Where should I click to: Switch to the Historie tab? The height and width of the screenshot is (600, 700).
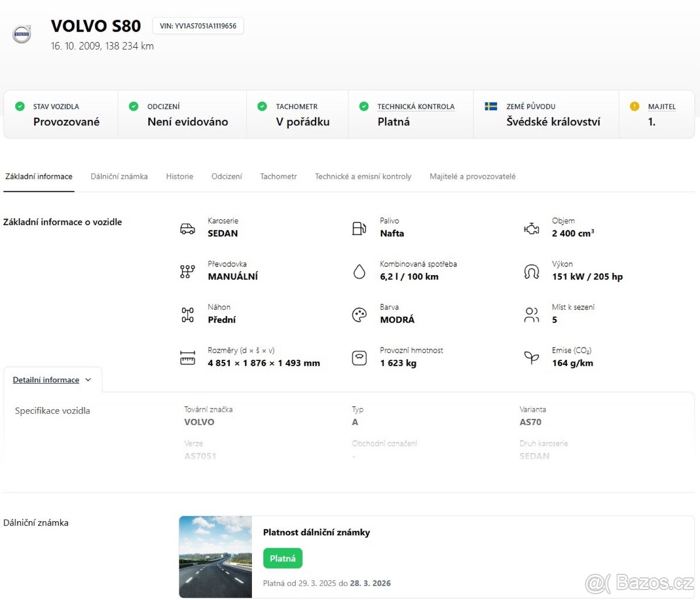179,176
